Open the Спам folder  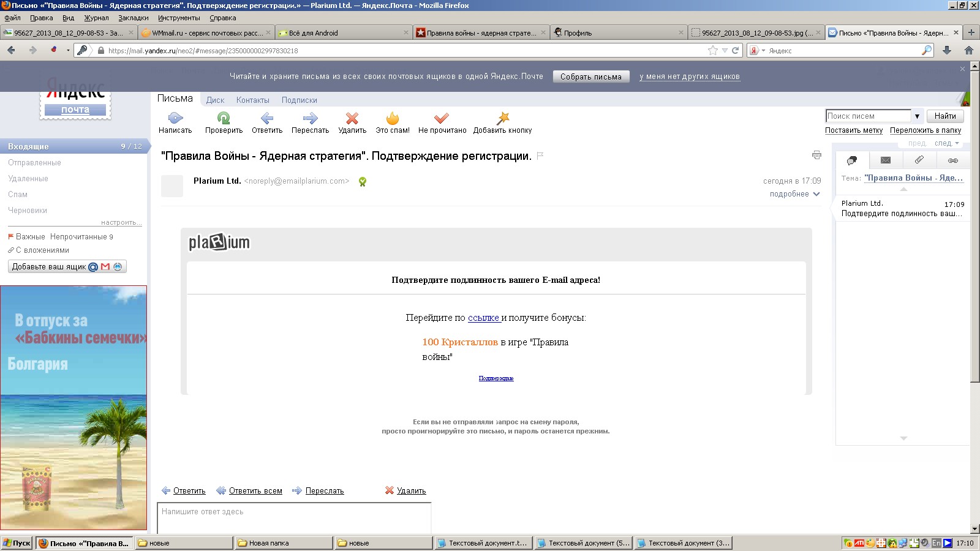coord(18,194)
